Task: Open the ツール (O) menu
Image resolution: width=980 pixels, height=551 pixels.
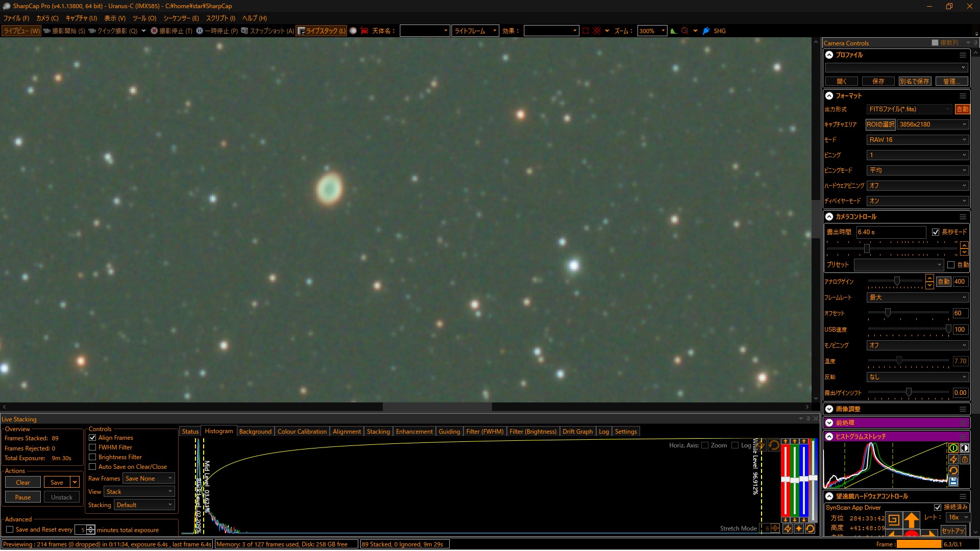Action: pos(144,18)
